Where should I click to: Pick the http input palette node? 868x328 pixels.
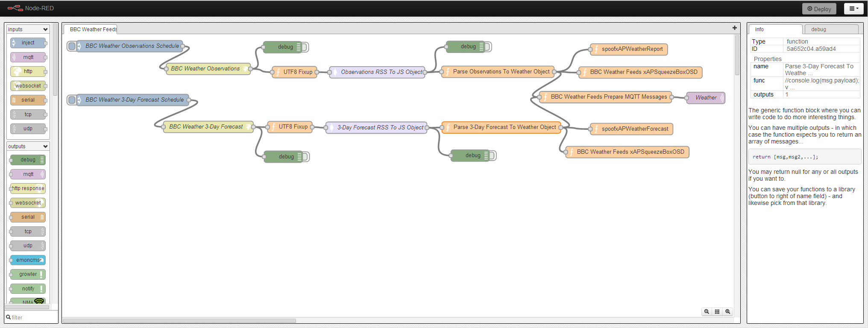tap(28, 71)
